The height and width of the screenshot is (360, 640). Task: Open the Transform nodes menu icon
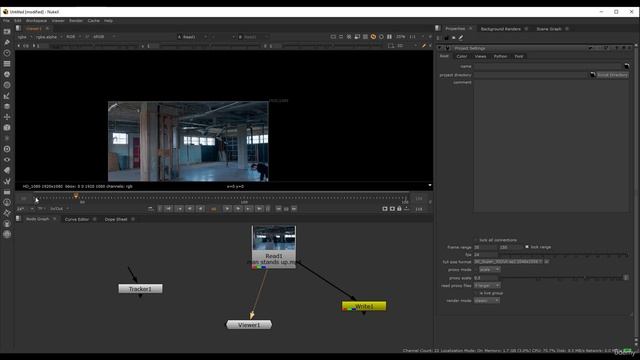(7, 117)
